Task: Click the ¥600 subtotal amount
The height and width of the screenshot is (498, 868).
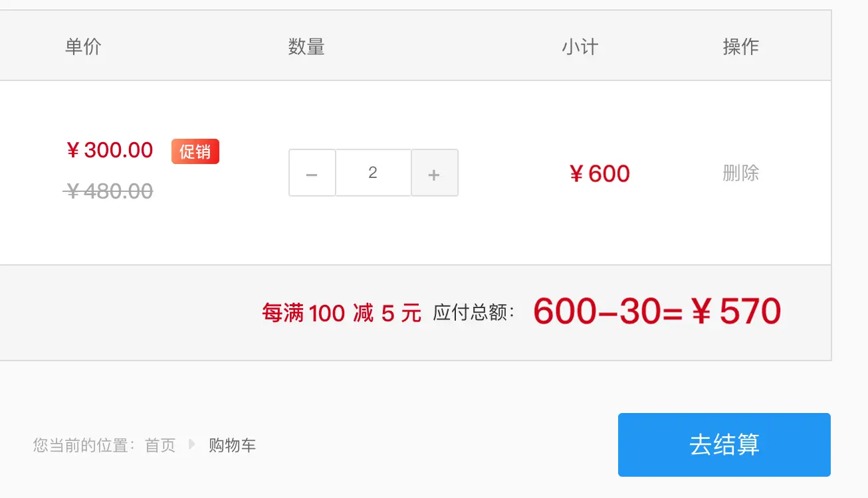Action: point(599,174)
